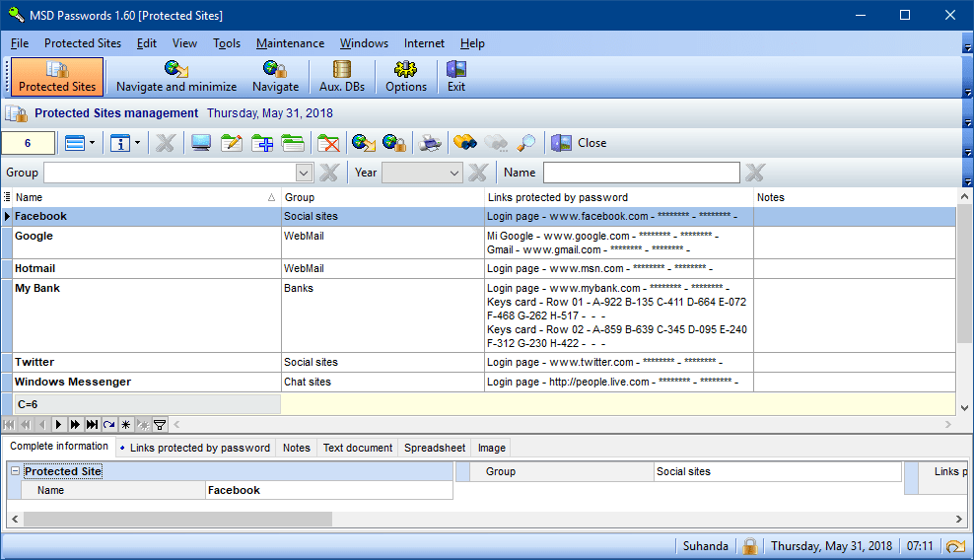Open the view mode list icon
974x560 pixels.
pyautogui.click(x=75, y=143)
